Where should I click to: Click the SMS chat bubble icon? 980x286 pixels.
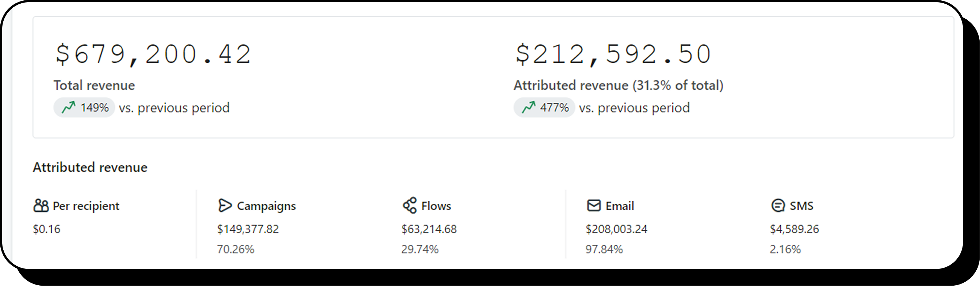(778, 206)
